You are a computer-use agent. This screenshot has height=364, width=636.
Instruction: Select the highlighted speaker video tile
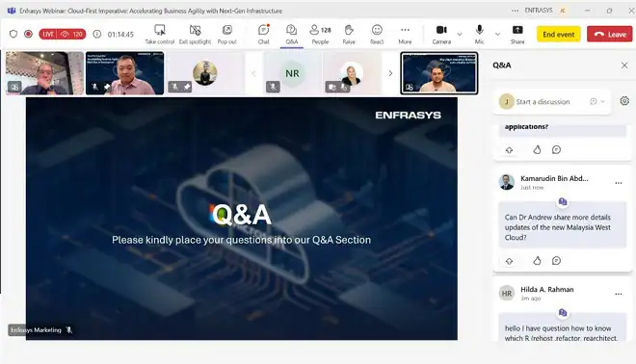point(439,73)
